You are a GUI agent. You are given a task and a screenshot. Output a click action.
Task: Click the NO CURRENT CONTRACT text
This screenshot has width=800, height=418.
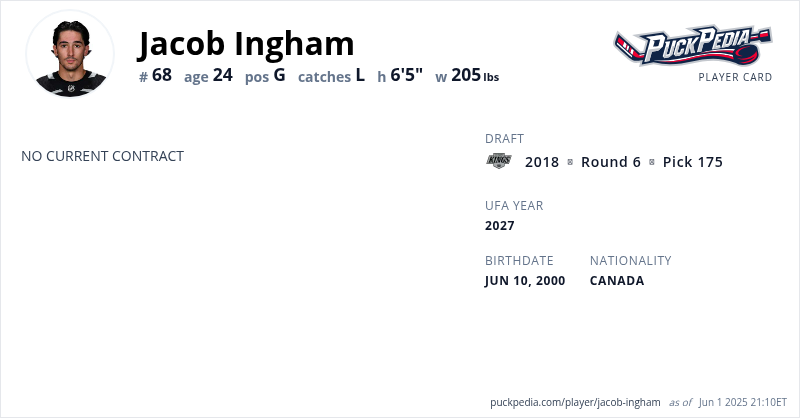pyautogui.click(x=102, y=156)
